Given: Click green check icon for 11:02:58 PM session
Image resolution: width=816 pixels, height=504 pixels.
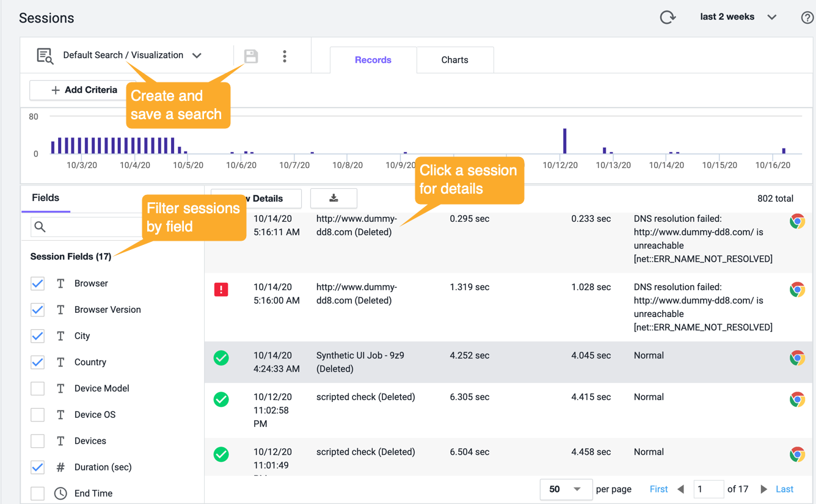Looking at the screenshot, I should (221, 400).
